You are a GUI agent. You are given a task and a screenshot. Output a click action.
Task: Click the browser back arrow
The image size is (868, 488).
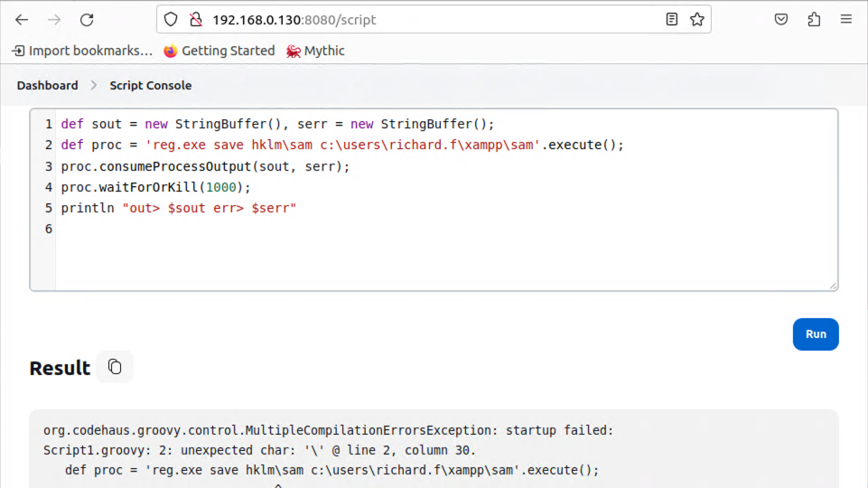pyautogui.click(x=22, y=19)
